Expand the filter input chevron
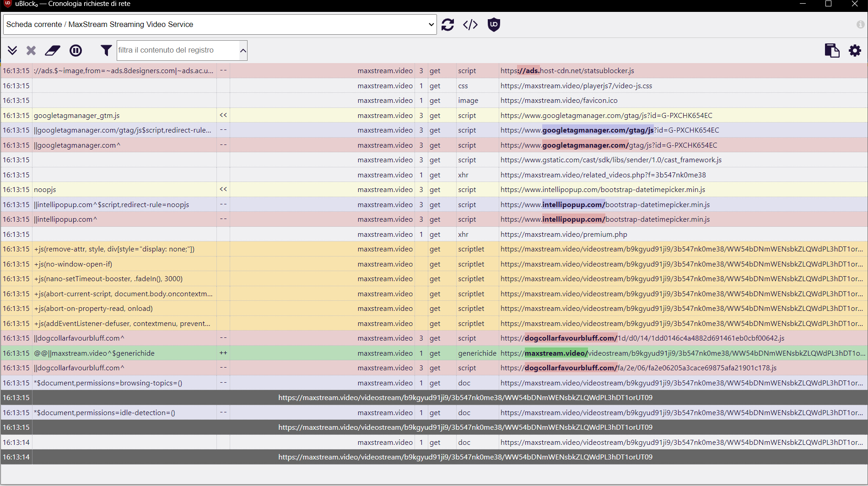Viewport: 868px width, 486px height. click(x=243, y=50)
